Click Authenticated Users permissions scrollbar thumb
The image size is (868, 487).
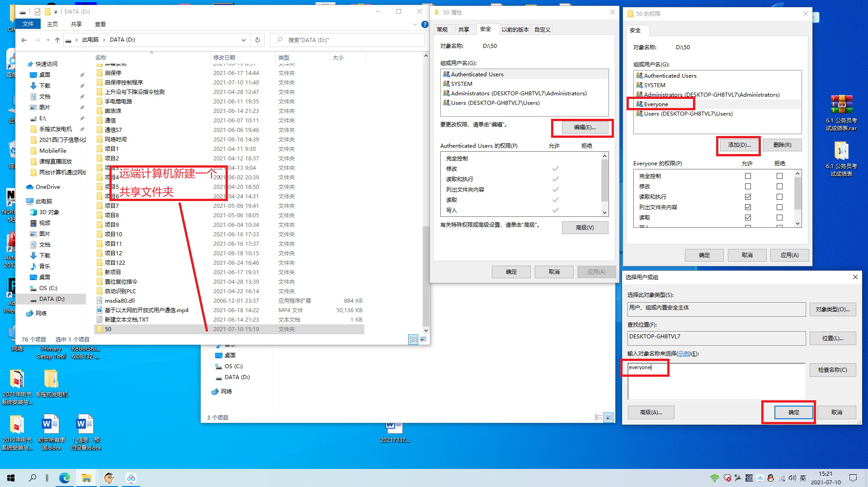[x=604, y=181]
